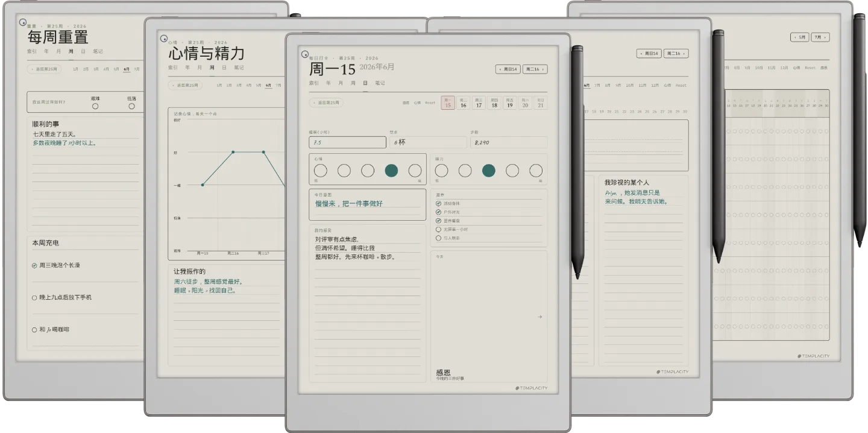Select the 周五 19 day tile

[509, 103]
